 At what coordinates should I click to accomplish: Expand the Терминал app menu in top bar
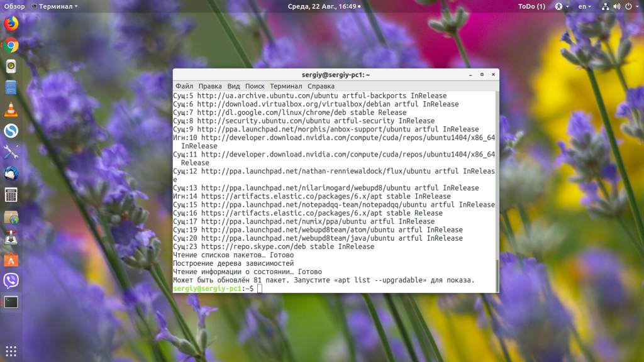[x=54, y=6]
